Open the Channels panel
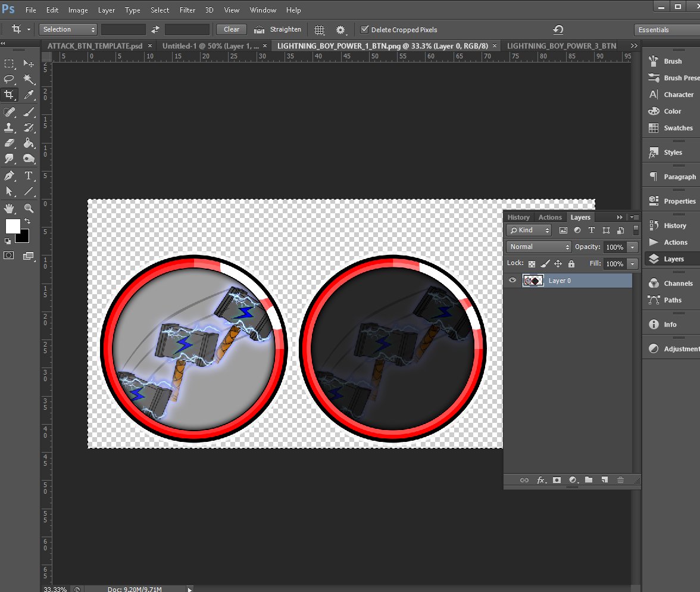Image resolution: width=700 pixels, height=592 pixels. point(671,283)
